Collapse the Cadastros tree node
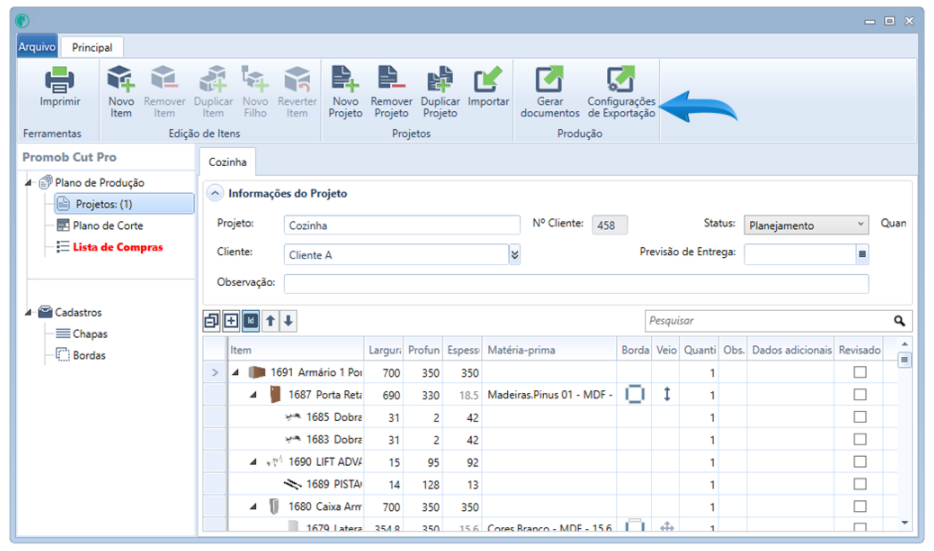934x551 pixels. point(28,312)
